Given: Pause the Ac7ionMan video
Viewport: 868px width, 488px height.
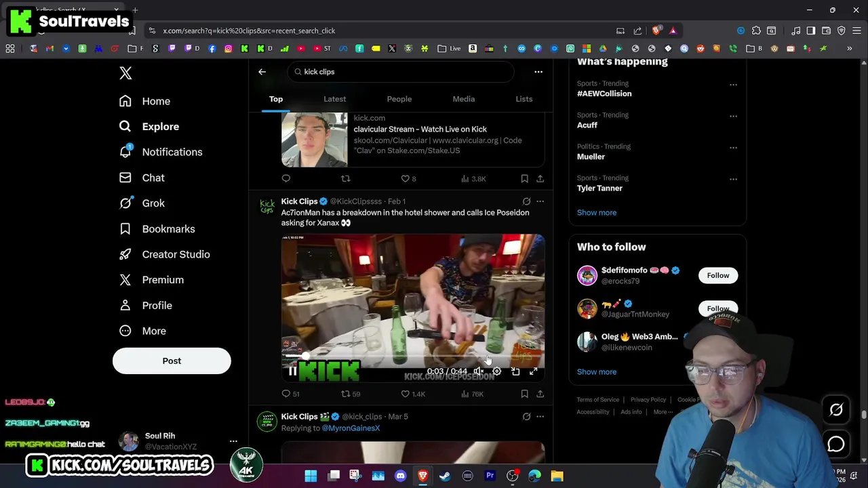Looking at the screenshot, I should click(x=292, y=371).
